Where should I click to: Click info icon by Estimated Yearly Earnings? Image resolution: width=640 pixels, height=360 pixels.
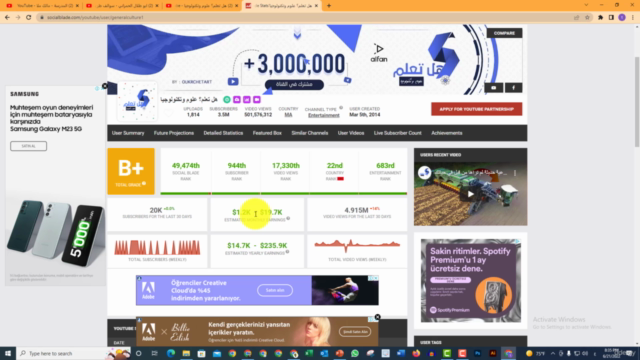pyautogui.click(x=288, y=252)
